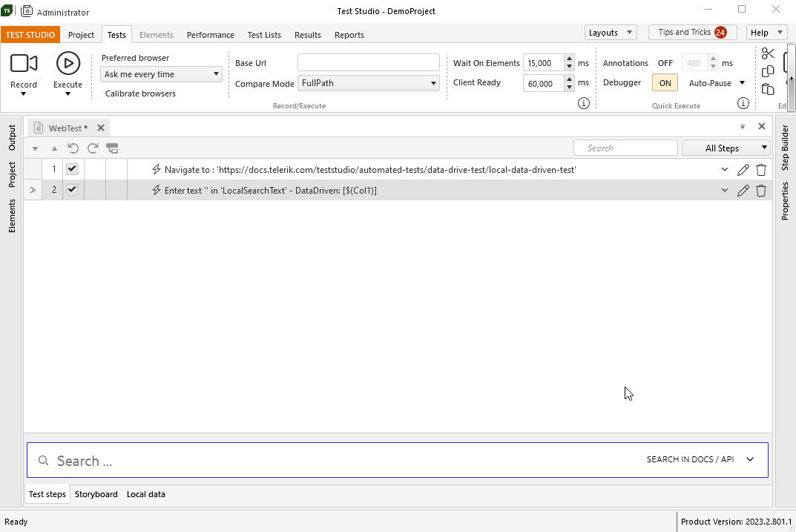Switch to the Test Lists tab
This screenshot has height=532, width=796.
(x=264, y=35)
